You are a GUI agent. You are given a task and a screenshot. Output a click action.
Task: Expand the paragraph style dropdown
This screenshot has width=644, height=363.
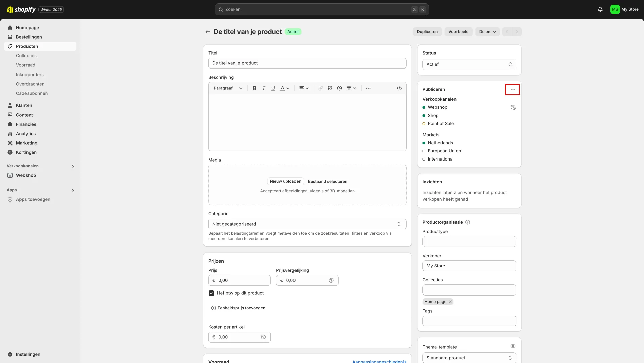point(227,88)
